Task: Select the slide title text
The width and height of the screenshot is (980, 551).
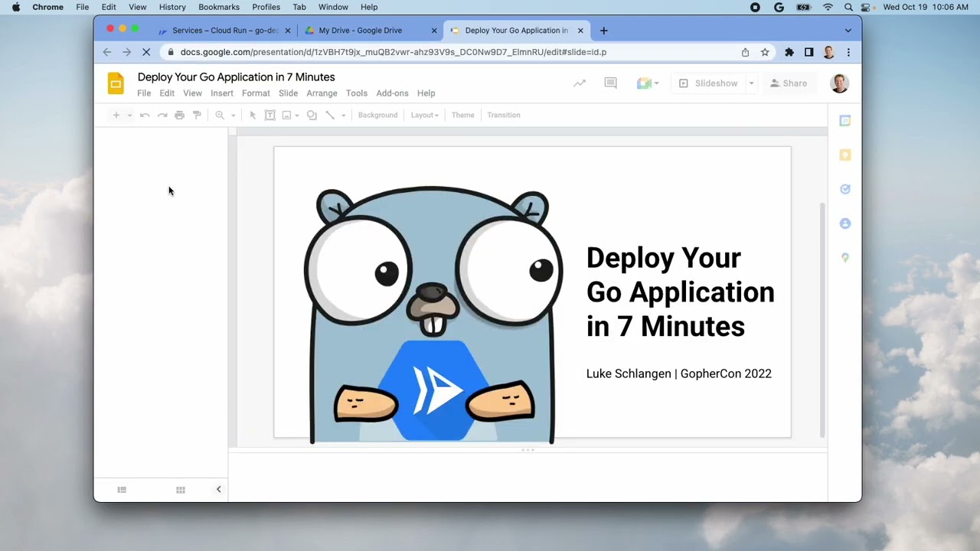Action: (x=680, y=292)
